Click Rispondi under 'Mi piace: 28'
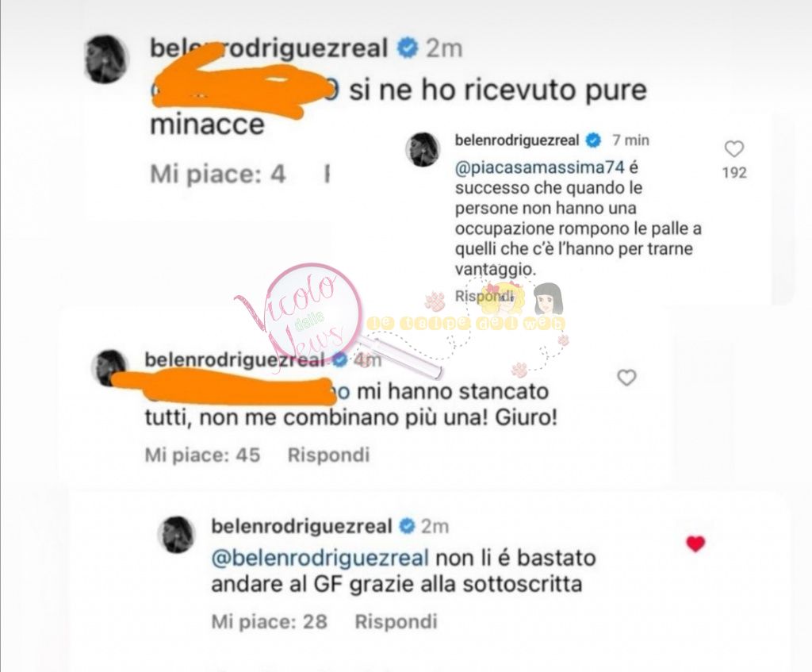The image size is (812, 672). click(396, 621)
